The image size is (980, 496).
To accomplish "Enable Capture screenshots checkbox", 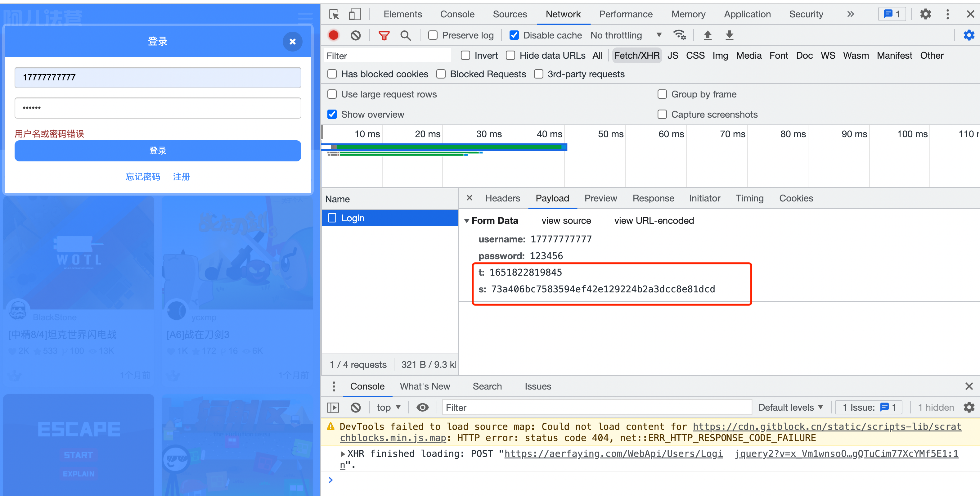I will (662, 115).
